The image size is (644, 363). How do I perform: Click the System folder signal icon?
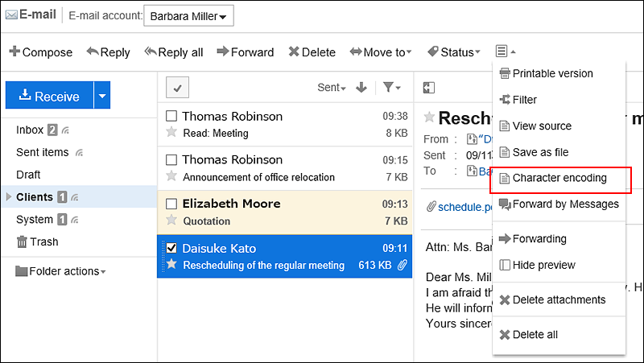pos(75,220)
